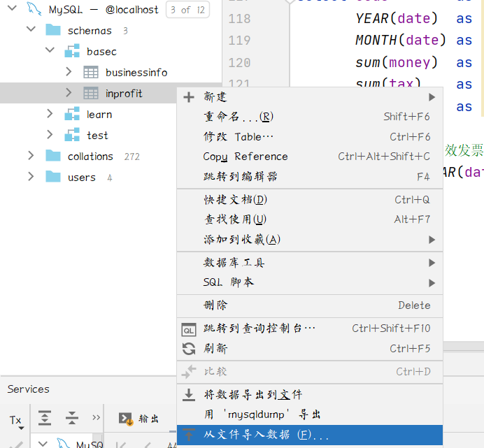Click MONTH(date) in the SQL editor
Viewport: 484px width, 448px height.
[x=401, y=40]
